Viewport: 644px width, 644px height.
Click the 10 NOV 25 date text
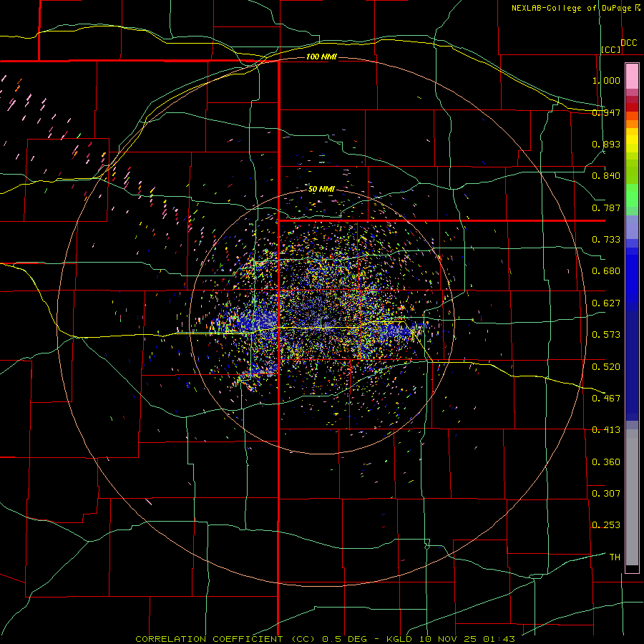click(x=448, y=639)
